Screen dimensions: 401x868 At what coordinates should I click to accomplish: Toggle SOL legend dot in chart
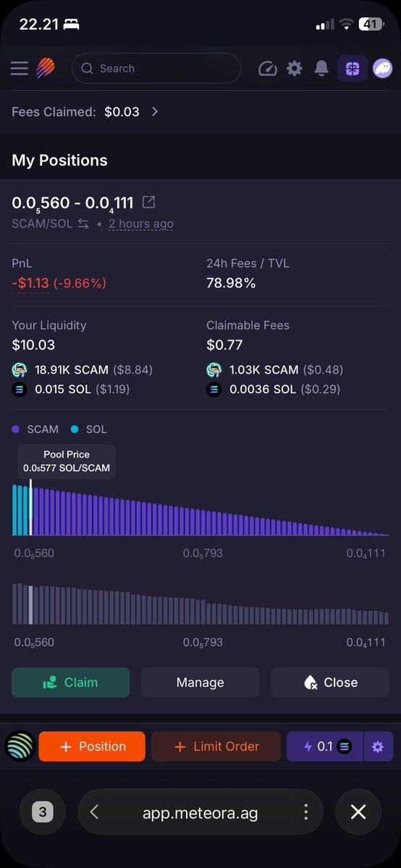tap(75, 429)
